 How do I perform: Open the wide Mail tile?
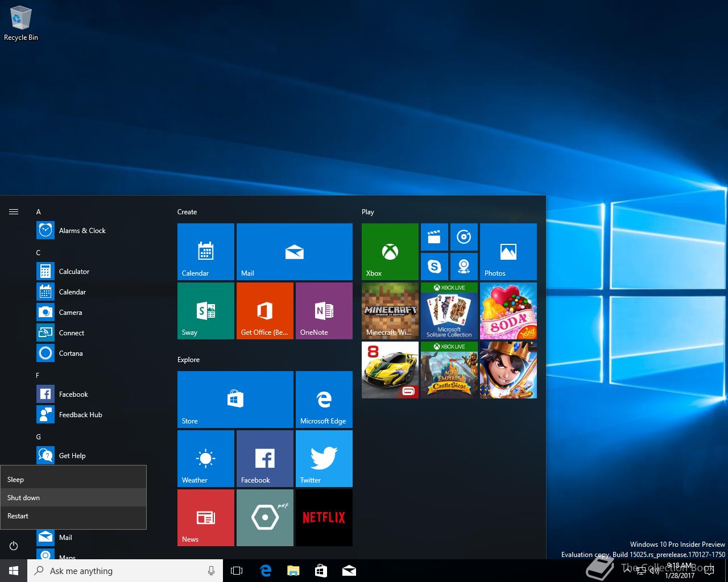(295, 252)
